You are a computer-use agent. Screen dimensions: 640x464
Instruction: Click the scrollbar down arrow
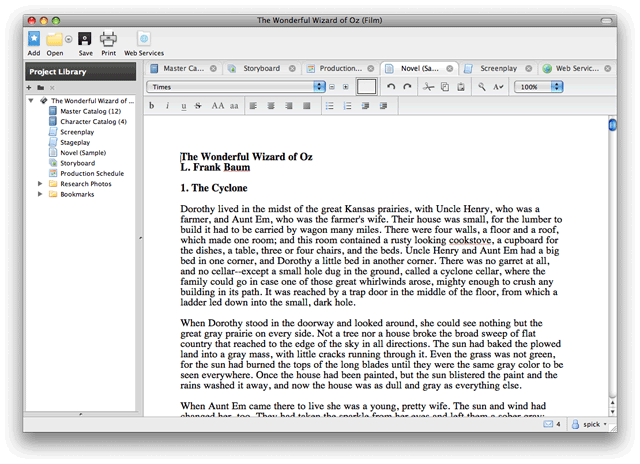point(612,411)
